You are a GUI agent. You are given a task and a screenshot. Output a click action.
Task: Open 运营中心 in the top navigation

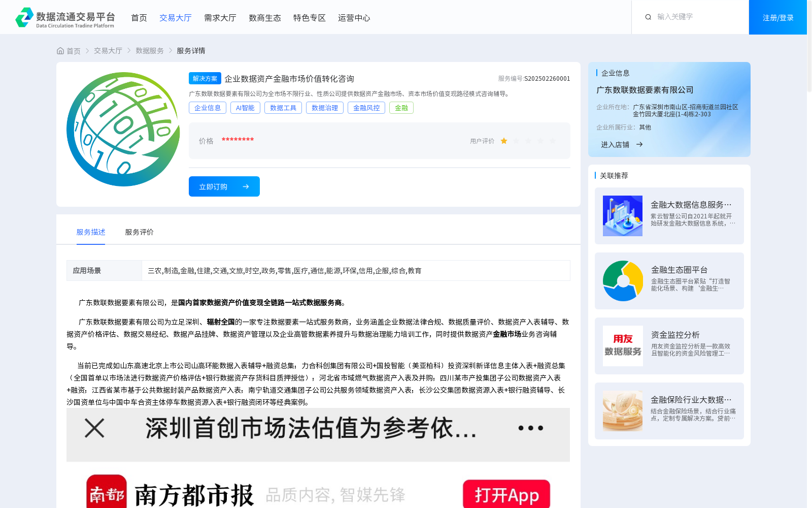click(354, 18)
